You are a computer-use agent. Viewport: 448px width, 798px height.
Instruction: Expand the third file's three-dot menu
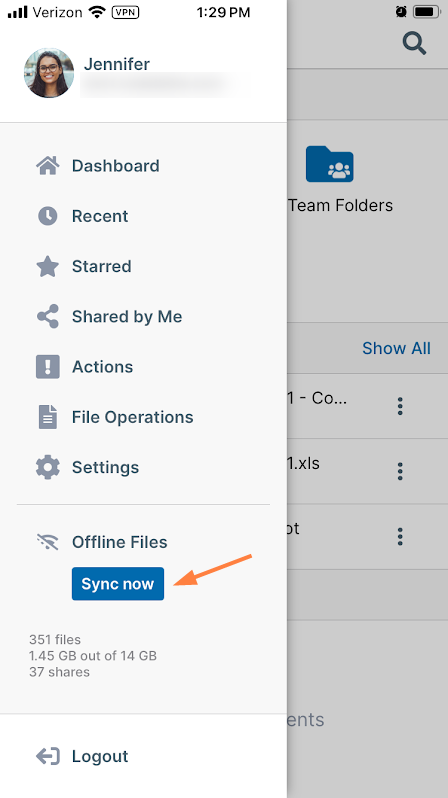click(400, 536)
